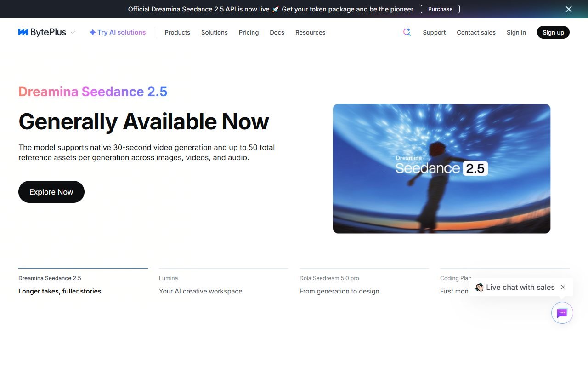This screenshot has height=368, width=588.
Task: Open the AI search sparkle icon
Action: [x=407, y=32]
